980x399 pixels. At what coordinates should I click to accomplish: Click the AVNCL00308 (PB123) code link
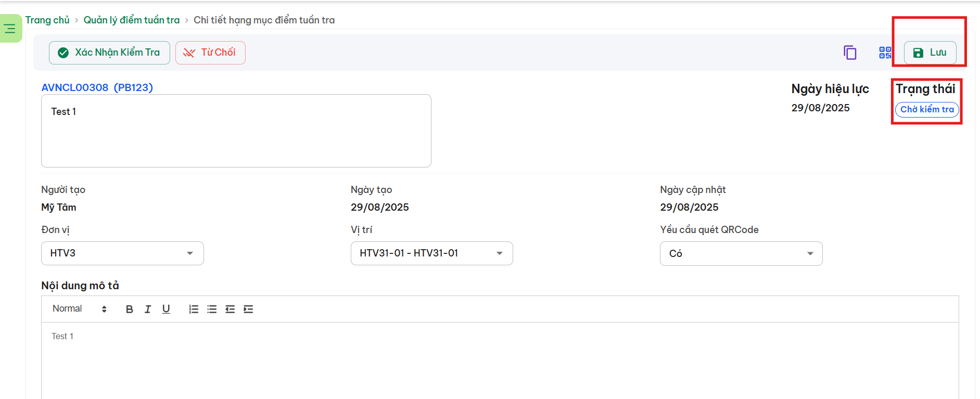(97, 87)
